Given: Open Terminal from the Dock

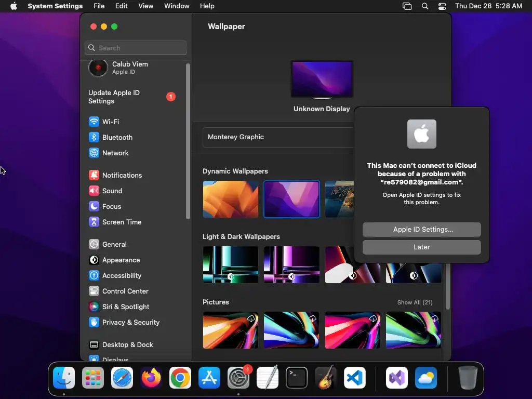Looking at the screenshot, I should point(297,378).
